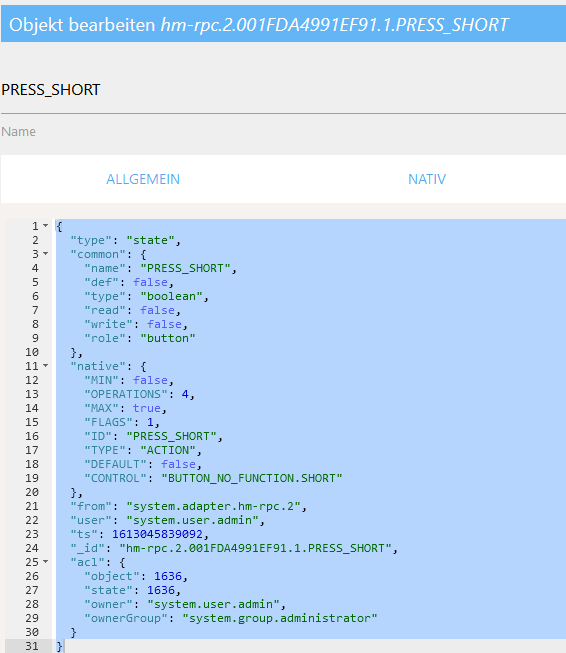The height and width of the screenshot is (653, 566).
Task: Collapse the "acl" block fold arrow on line 25
Action: pos(46,562)
